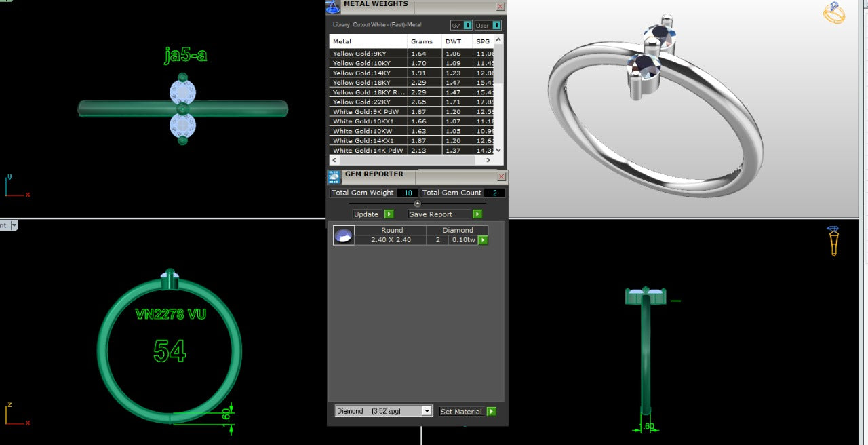The height and width of the screenshot is (445, 868).
Task: Click the 2.40 X 2.40 gem size cell
Action: (x=391, y=240)
